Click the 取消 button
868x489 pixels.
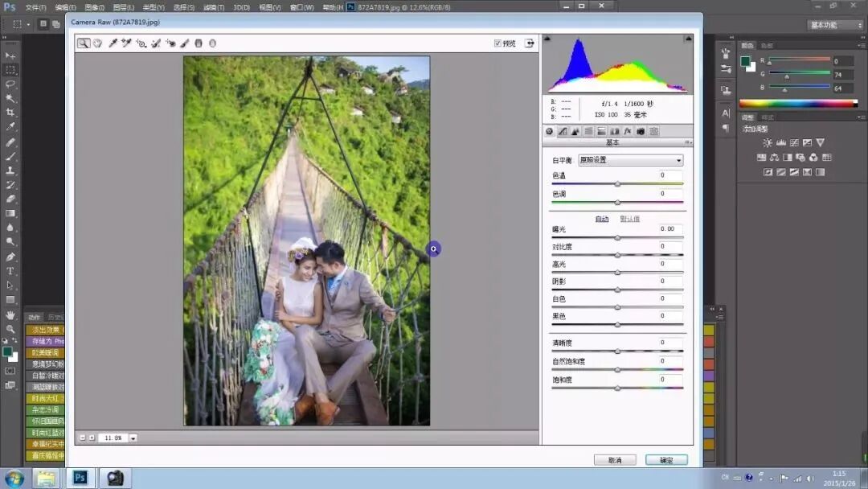[x=615, y=460]
